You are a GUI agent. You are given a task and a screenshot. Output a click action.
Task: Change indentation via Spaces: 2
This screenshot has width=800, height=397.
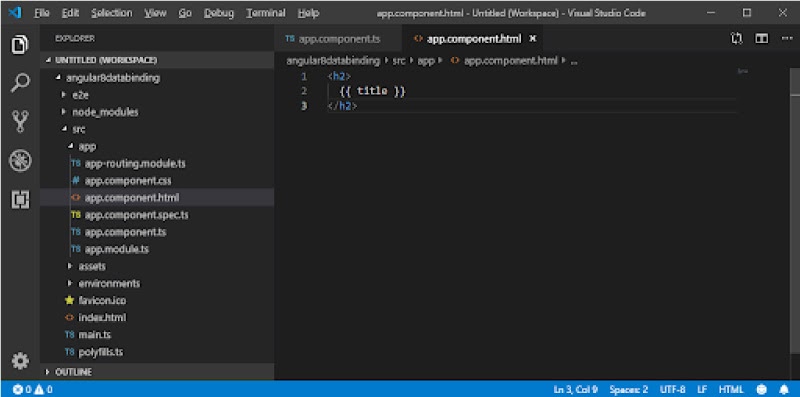(x=629, y=390)
